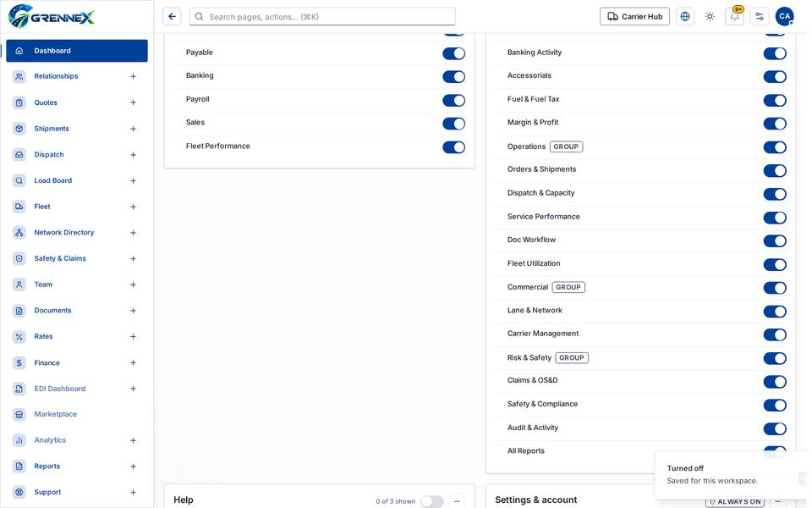Expand the Dispatch menu plus

click(133, 154)
